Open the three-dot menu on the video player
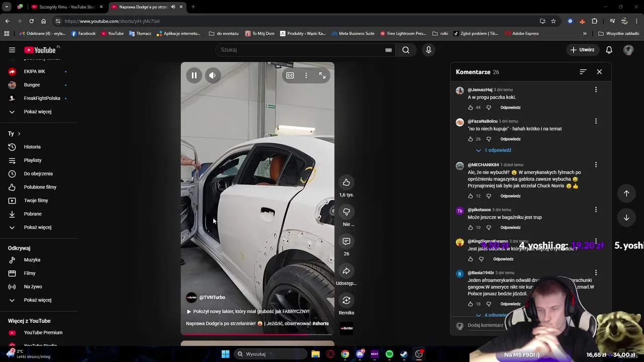The width and height of the screenshot is (644, 362). [306, 75]
